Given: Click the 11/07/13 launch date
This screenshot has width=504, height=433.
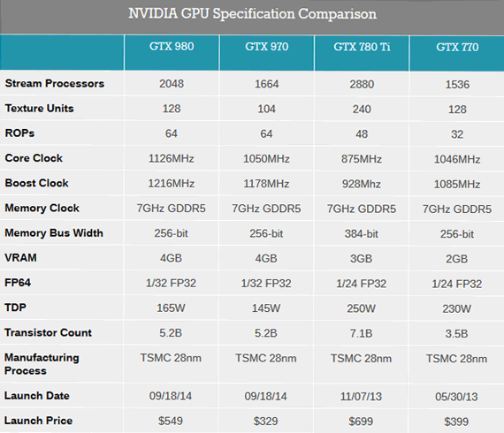Looking at the screenshot, I should (x=361, y=397).
